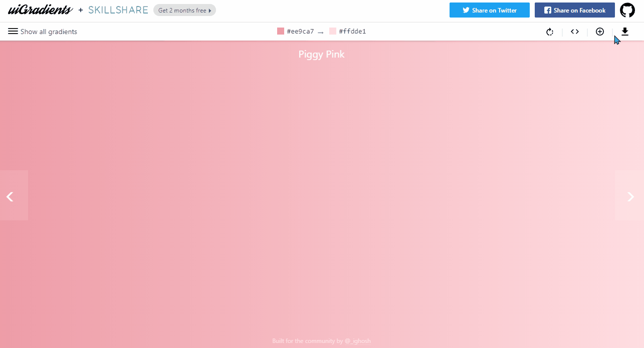This screenshot has height=348, width=644.
Task: Add a new gradient
Action: (x=600, y=32)
